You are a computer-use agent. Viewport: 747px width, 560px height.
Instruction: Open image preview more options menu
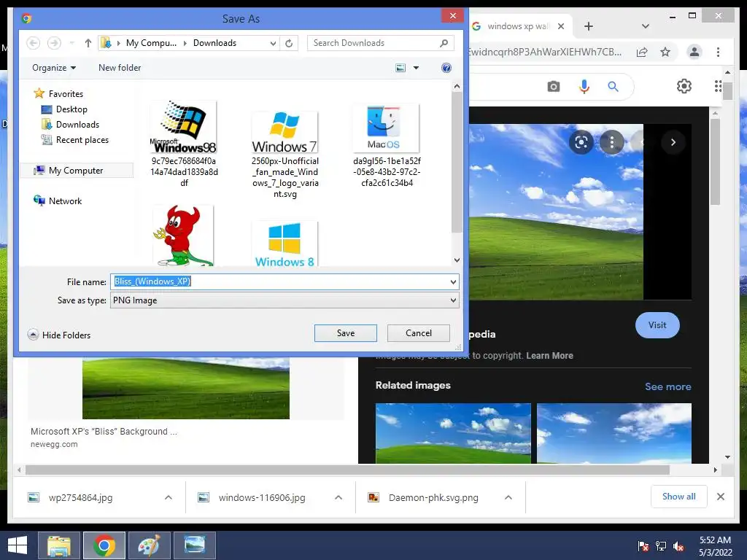(x=612, y=142)
